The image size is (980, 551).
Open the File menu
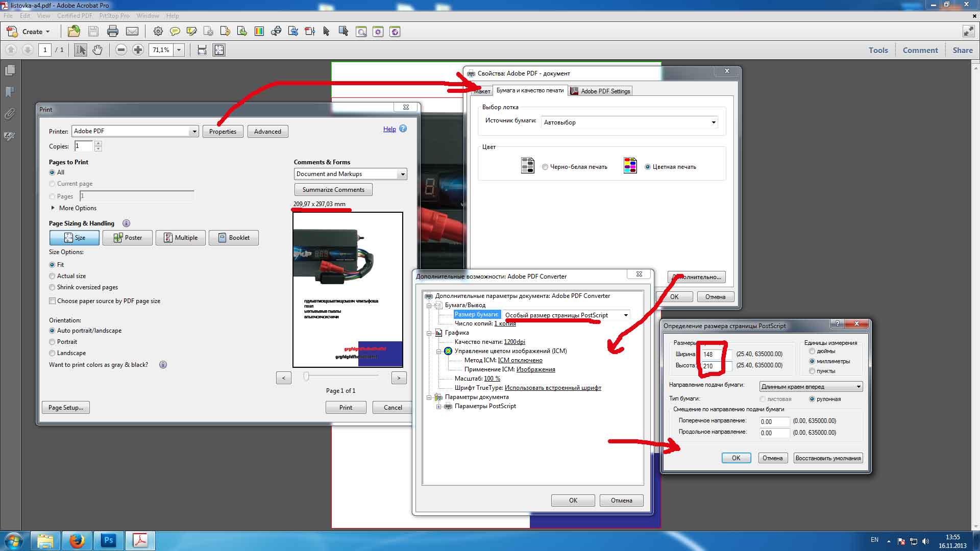click(x=8, y=16)
